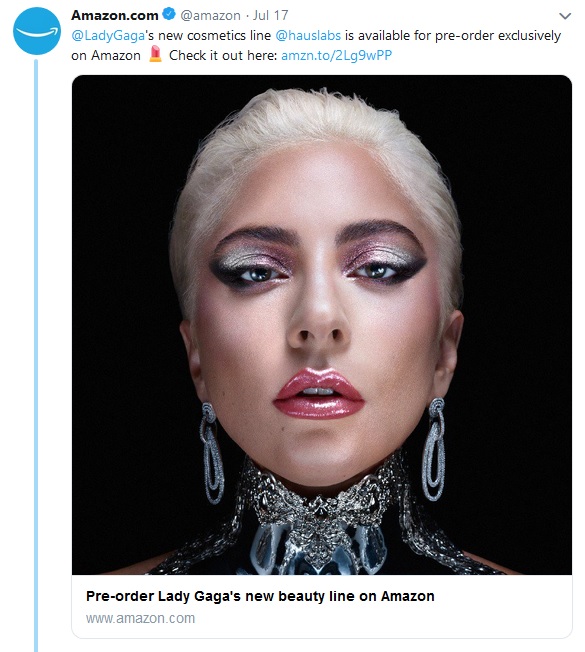Viewport: 585px width, 652px height.
Task: Click the 'Check it out here:' text
Action: [x=223, y=55]
